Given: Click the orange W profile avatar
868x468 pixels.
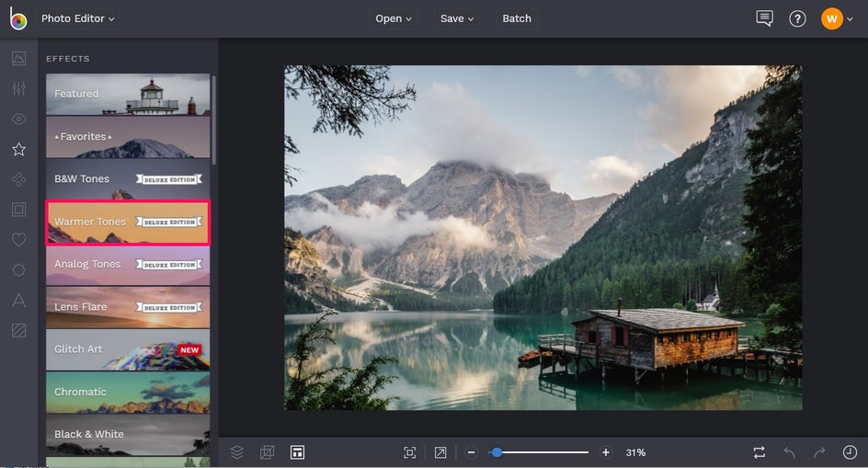Looking at the screenshot, I should [832, 18].
